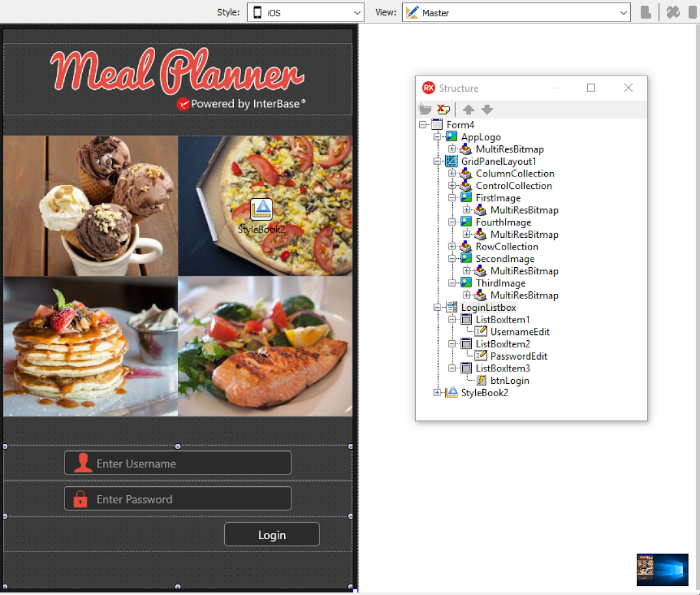Maximize the Structure window
Viewport: 700px width, 595px height.
point(591,88)
